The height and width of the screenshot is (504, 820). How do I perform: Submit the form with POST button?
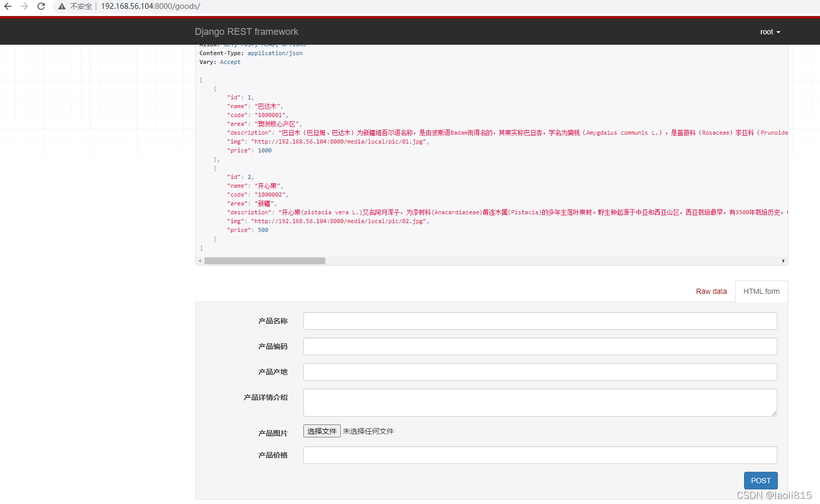coord(761,481)
